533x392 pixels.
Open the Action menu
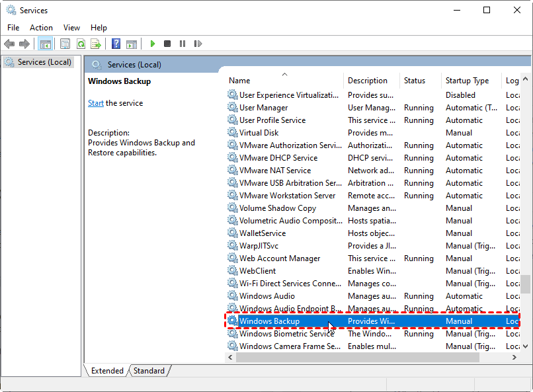click(x=41, y=28)
